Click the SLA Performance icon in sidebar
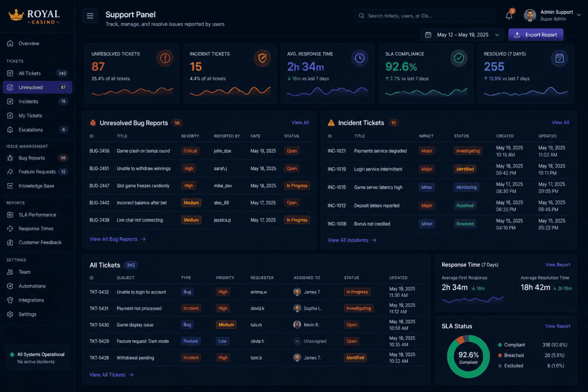 point(10,215)
